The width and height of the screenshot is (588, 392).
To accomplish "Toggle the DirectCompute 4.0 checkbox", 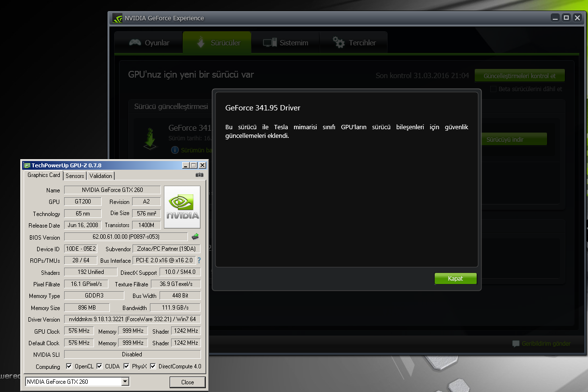I will tap(153, 366).
